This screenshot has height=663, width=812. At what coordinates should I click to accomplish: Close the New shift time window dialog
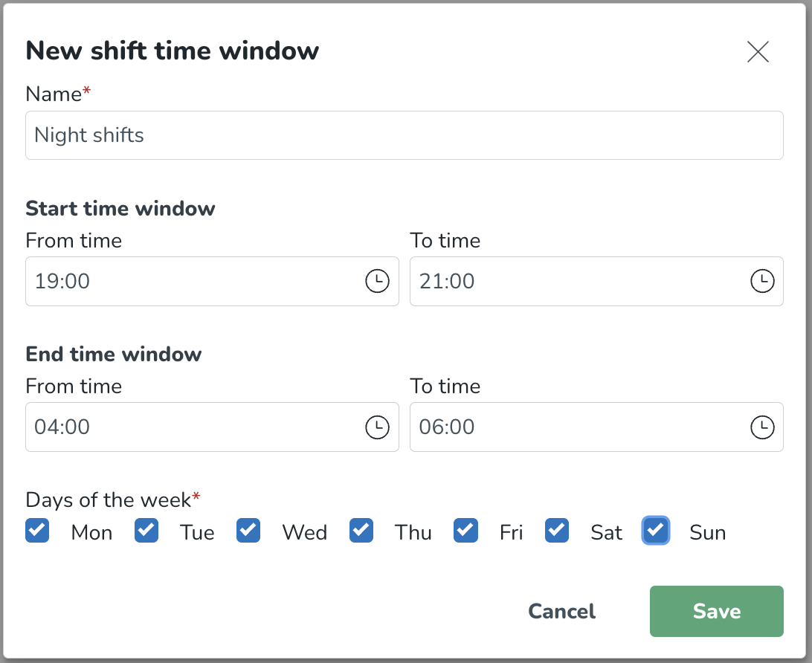pos(758,52)
